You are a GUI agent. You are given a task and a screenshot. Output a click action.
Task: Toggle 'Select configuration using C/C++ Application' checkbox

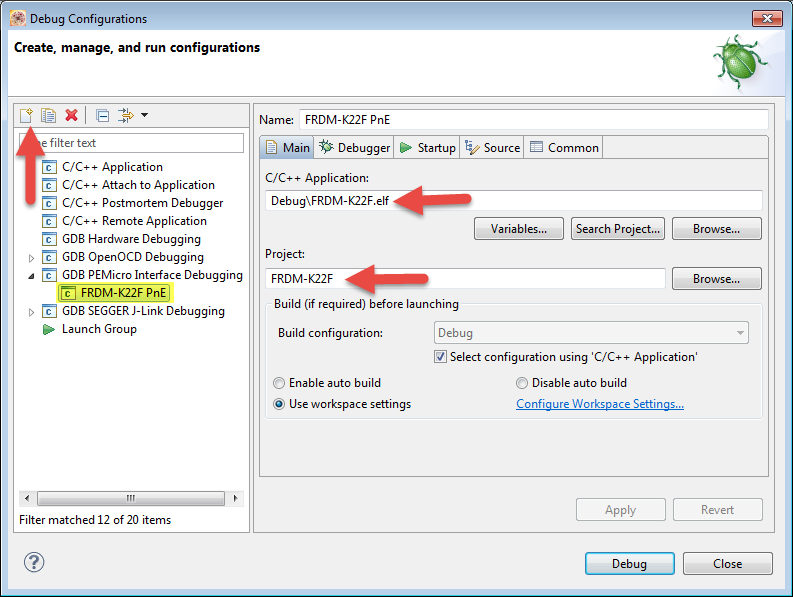(x=441, y=357)
